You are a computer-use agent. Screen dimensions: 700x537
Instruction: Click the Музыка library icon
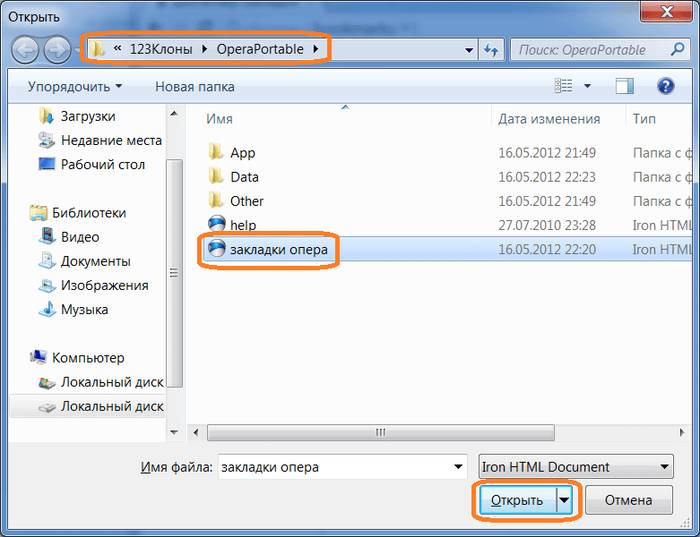47,309
